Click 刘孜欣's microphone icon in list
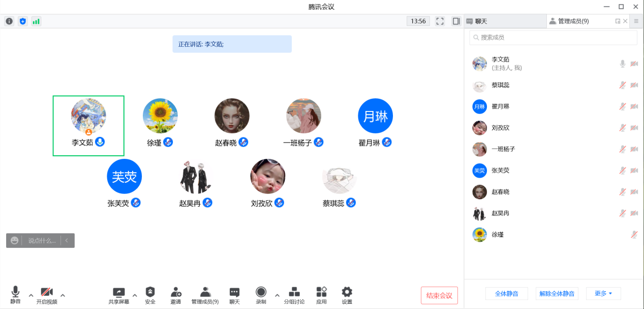Screen dimensions: 644x309 point(622,128)
